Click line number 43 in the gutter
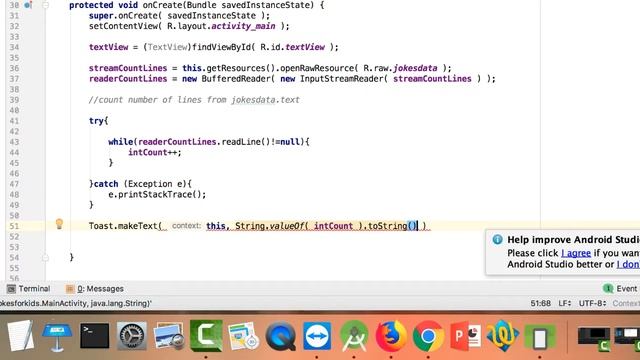Screen dimensions: 640x360 [14, 142]
